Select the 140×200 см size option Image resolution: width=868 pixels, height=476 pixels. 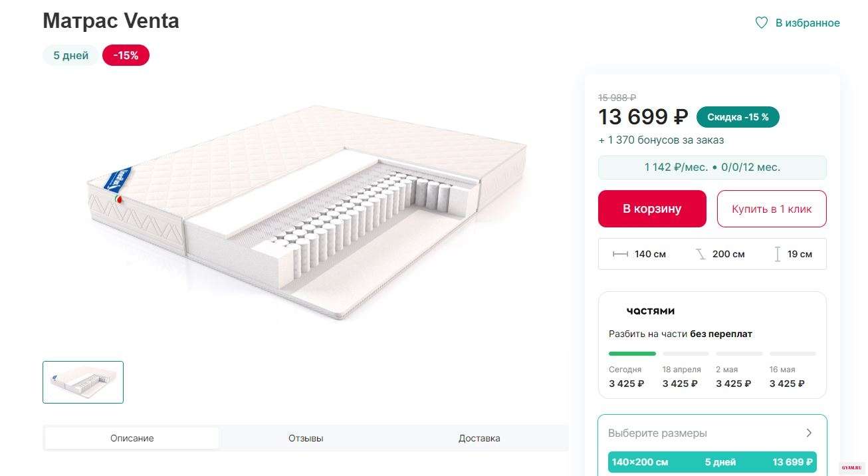tap(712, 462)
